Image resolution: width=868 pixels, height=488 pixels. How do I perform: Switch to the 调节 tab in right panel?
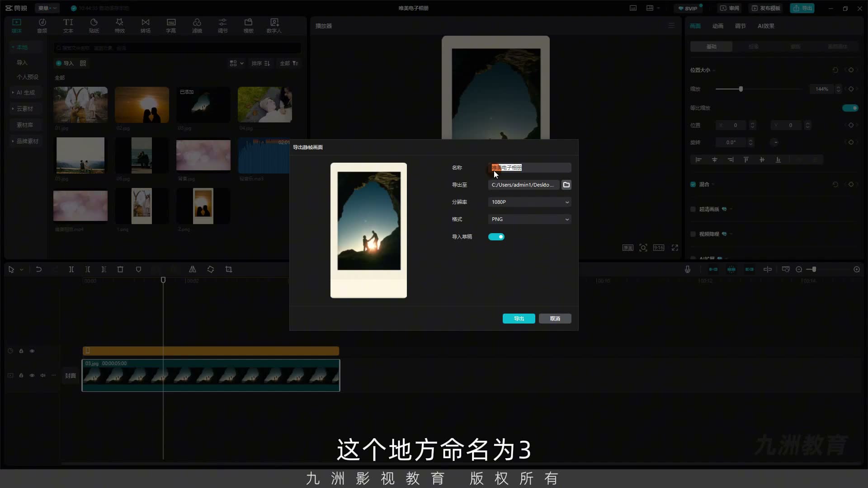point(740,26)
